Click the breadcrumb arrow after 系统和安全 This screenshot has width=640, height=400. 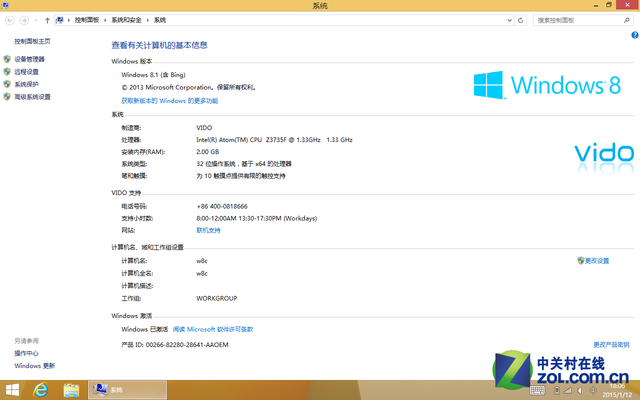point(148,20)
